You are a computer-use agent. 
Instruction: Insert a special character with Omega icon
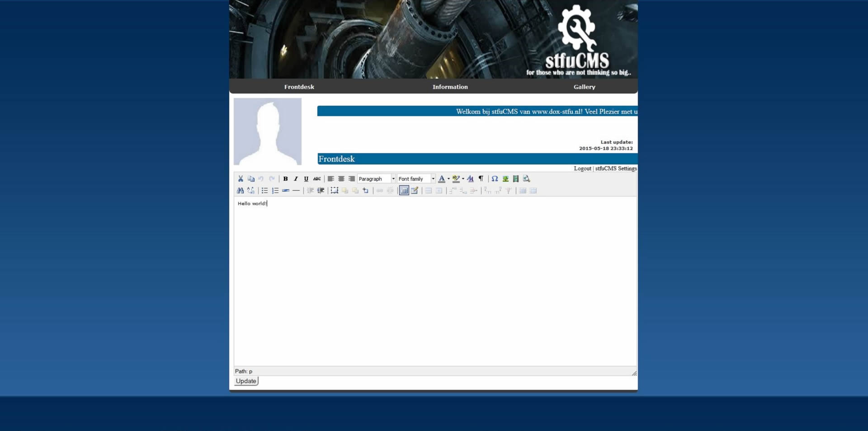(x=495, y=179)
